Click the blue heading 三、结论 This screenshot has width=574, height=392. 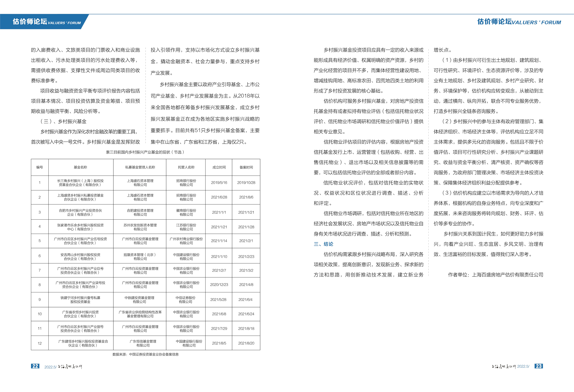click(x=323, y=244)
